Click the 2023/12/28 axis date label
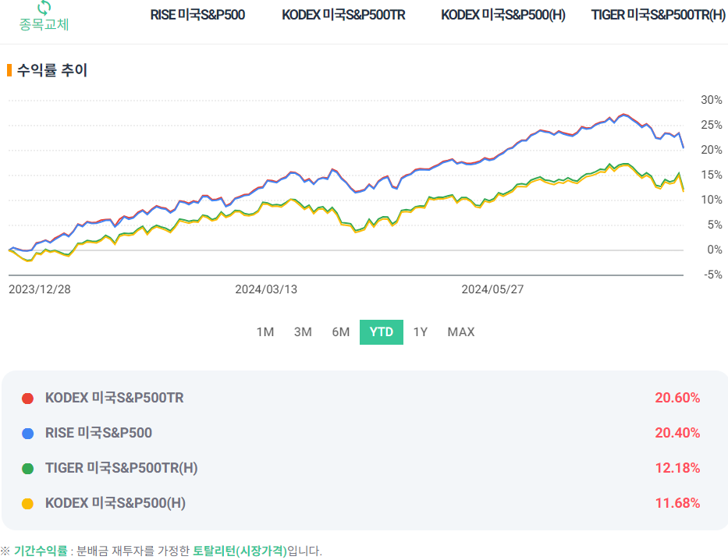This screenshot has width=728, height=560. (x=40, y=289)
